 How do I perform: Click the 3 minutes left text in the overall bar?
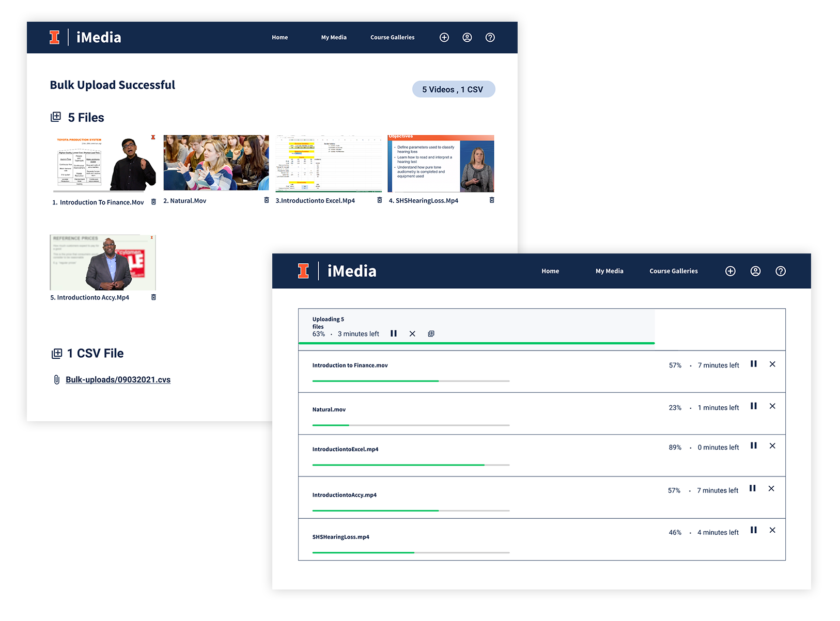(x=358, y=334)
